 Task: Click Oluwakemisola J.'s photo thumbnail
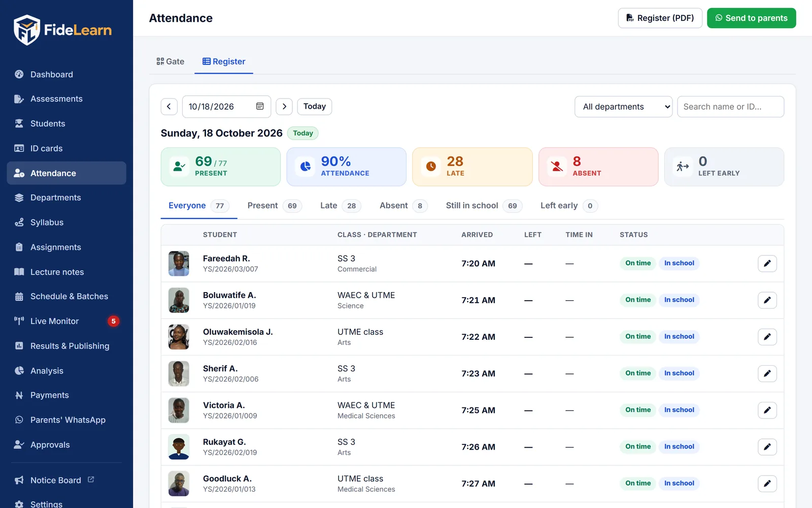pyautogui.click(x=179, y=337)
